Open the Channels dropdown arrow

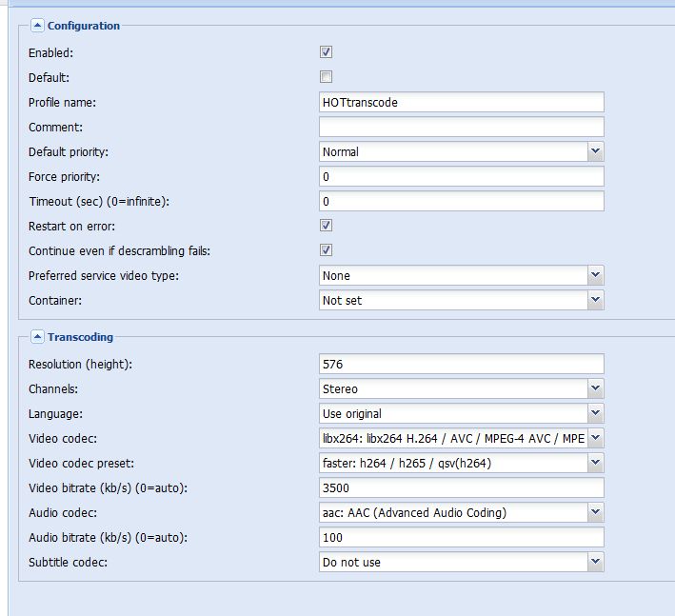click(x=595, y=388)
